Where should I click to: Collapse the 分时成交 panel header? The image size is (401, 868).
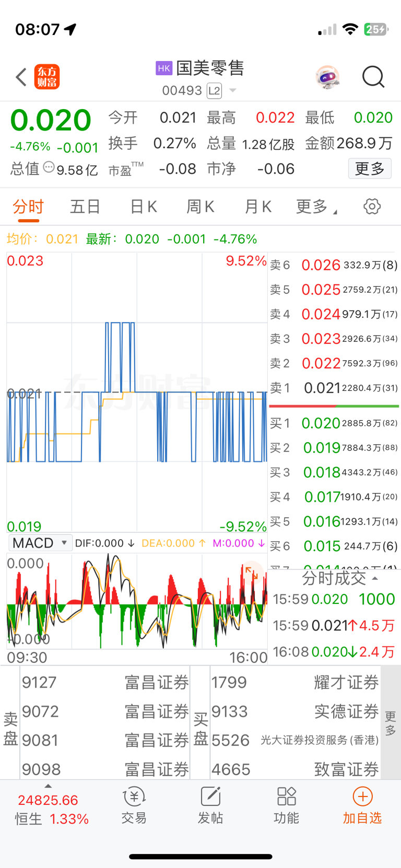tap(339, 578)
